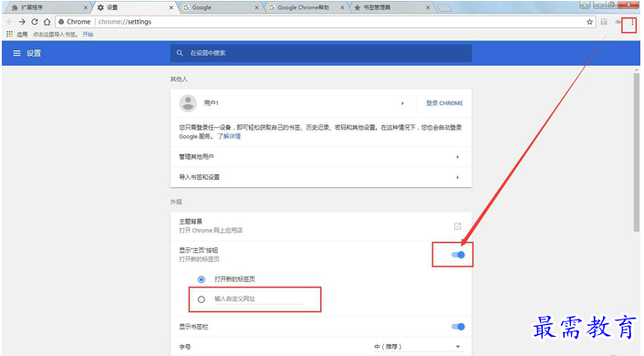Click the 开始 link in bookmarks bar
This screenshot has height=356, width=644.
88,35
